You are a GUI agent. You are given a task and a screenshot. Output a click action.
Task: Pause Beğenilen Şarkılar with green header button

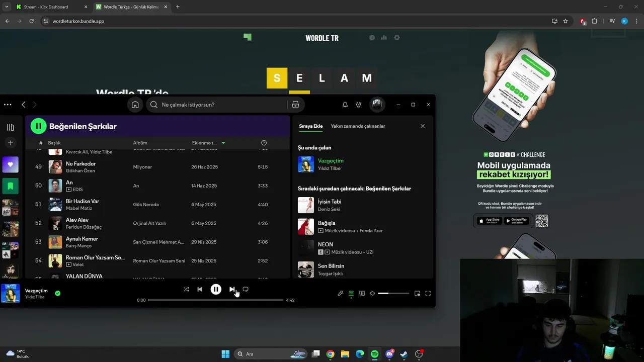click(39, 126)
